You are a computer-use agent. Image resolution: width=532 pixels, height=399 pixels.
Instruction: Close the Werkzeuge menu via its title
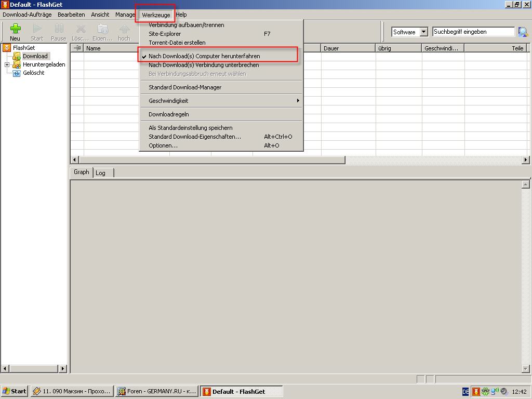click(x=156, y=15)
